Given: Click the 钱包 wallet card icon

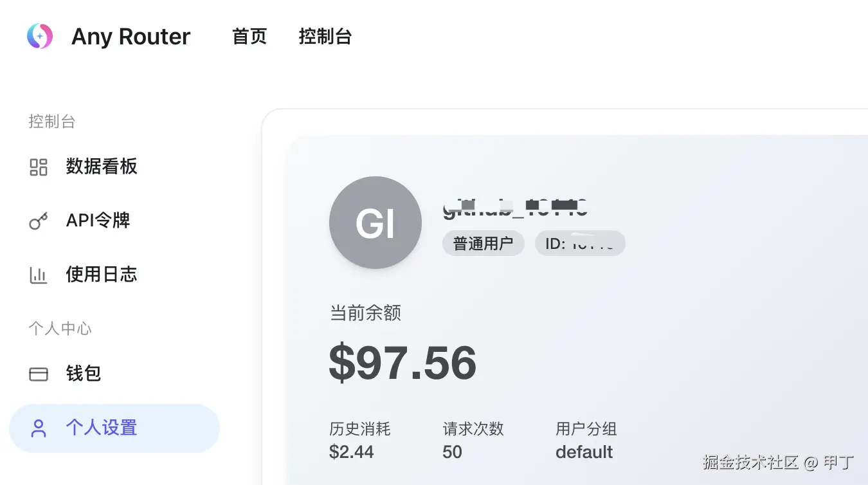Looking at the screenshot, I should tap(39, 374).
